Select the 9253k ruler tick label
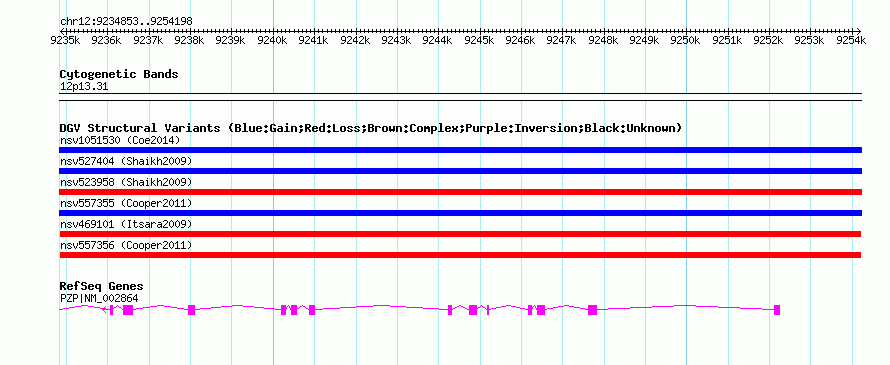This screenshot has height=365, width=890. click(x=810, y=40)
